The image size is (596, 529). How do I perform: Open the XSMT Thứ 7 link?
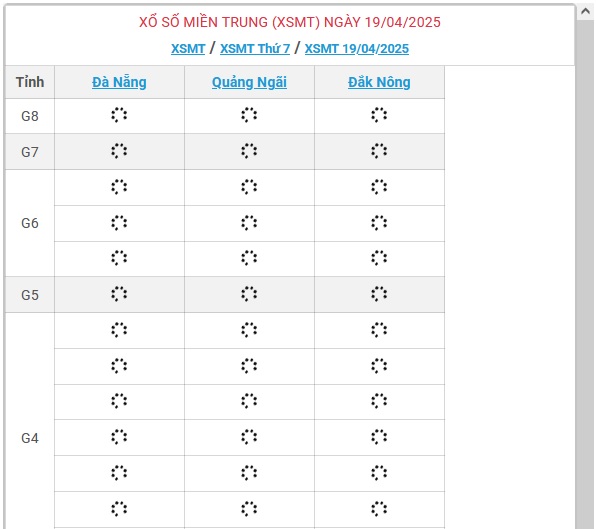click(255, 49)
